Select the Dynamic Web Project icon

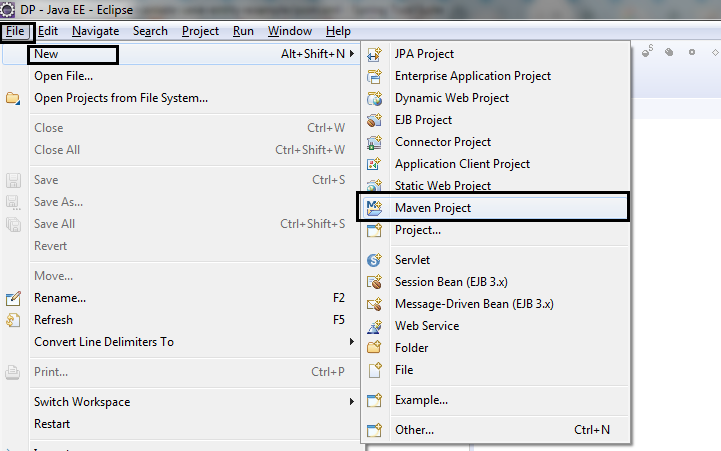click(375, 98)
